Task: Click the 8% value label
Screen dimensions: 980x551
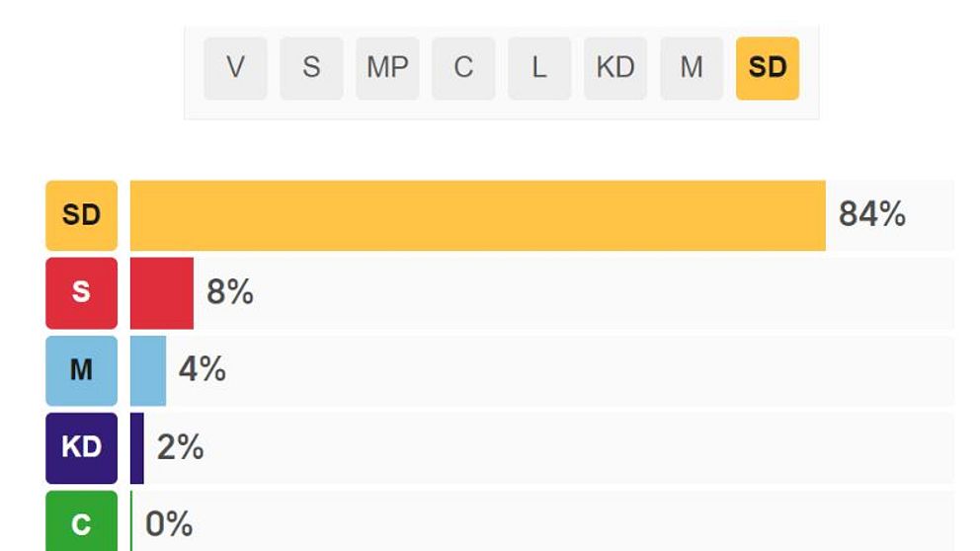Action: pyautogui.click(x=229, y=292)
